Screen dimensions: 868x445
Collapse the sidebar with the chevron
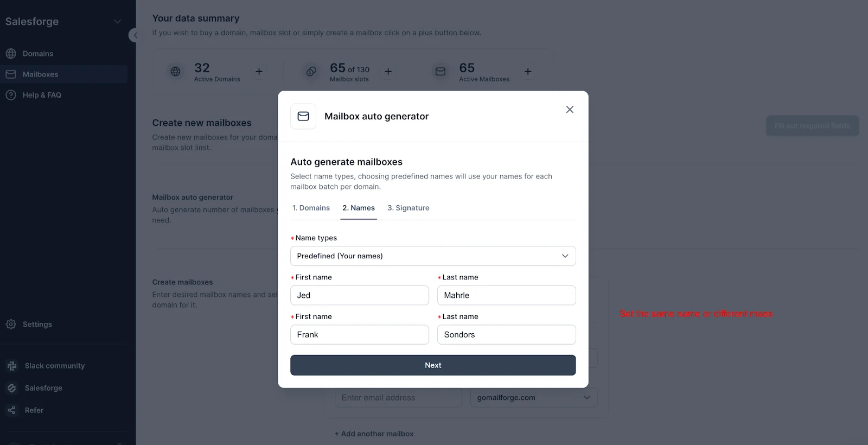coord(135,35)
